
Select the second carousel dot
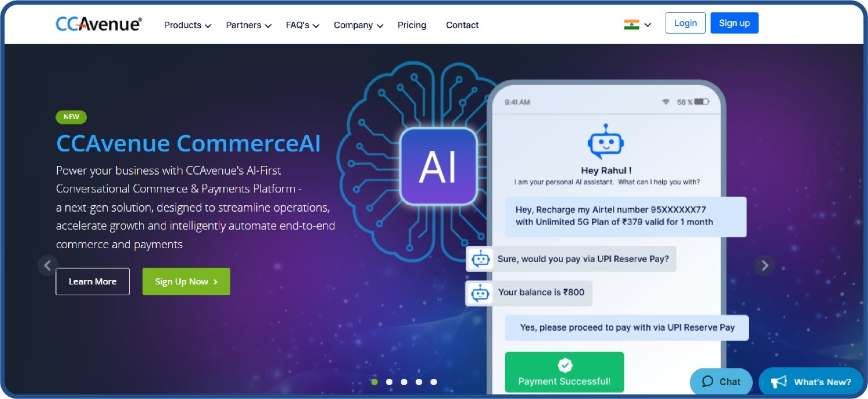[389, 382]
